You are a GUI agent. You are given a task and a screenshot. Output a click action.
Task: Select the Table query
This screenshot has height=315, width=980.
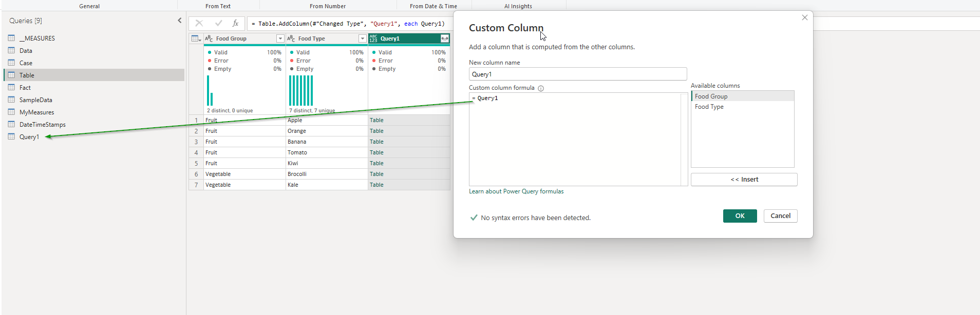tap(94, 75)
